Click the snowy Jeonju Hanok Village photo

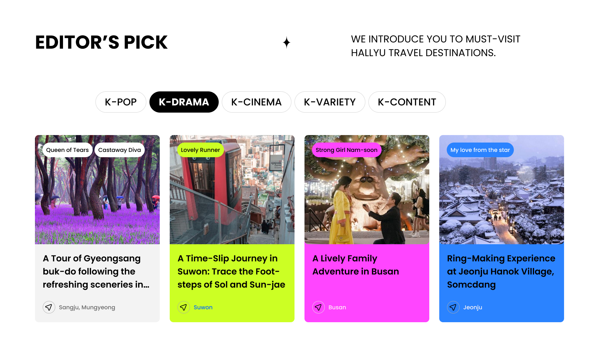[x=501, y=203]
